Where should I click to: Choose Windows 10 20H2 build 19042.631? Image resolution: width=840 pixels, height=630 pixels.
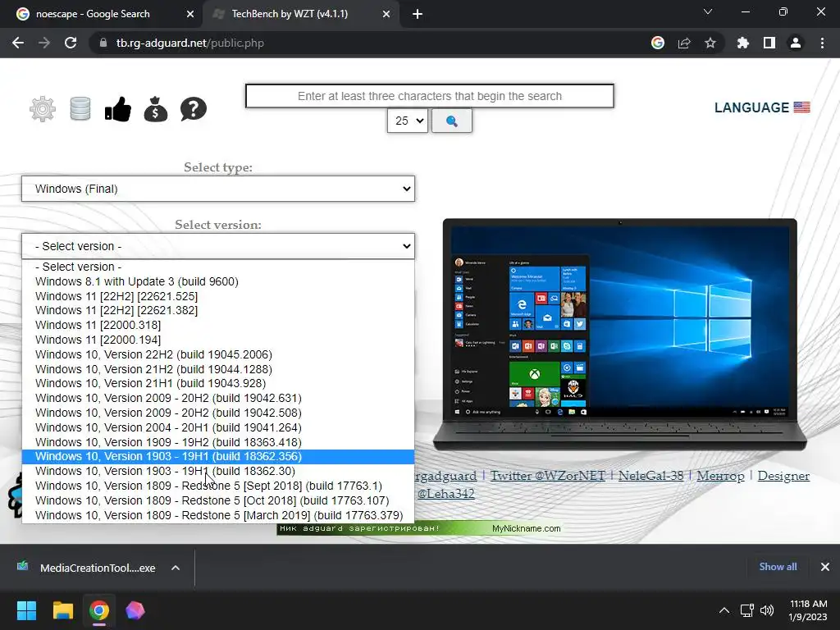(x=218, y=398)
